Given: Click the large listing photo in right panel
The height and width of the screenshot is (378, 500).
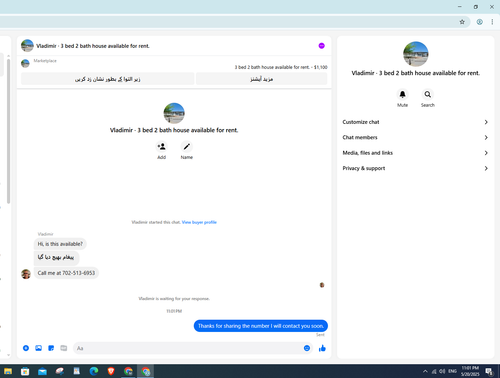Looking at the screenshot, I should [415, 54].
